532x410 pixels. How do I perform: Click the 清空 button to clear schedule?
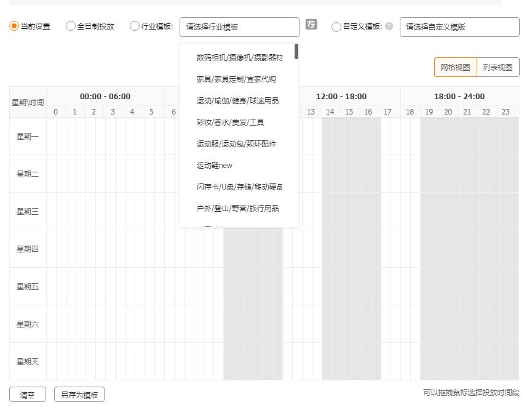(27, 394)
